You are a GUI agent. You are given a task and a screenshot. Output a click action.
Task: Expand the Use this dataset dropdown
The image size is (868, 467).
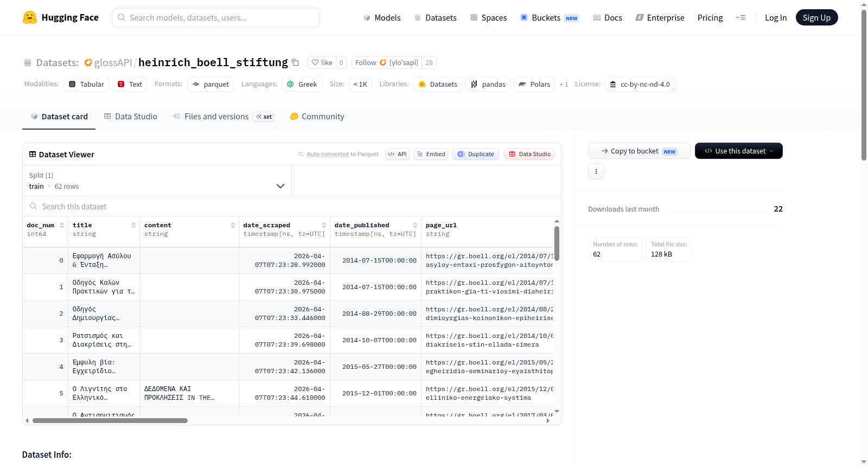739,151
